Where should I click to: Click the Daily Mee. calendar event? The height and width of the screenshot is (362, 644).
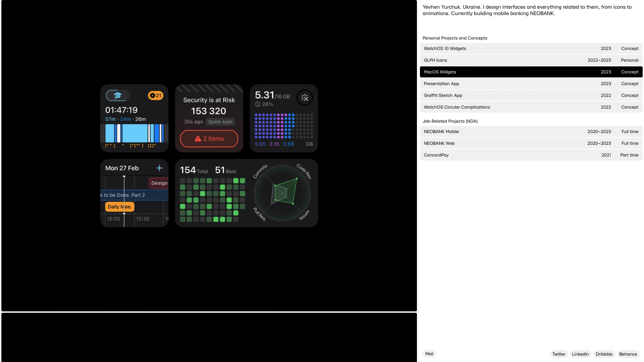pyautogui.click(x=119, y=207)
